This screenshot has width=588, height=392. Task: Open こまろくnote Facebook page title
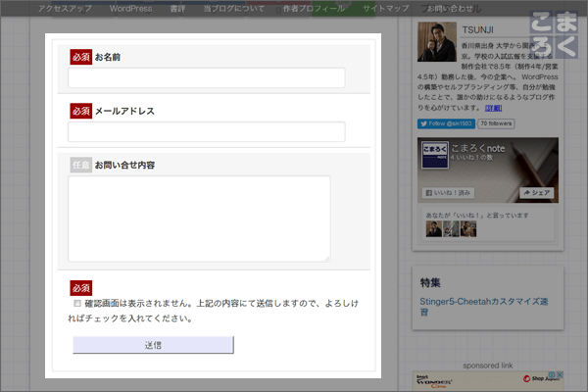pyautogui.click(x=478, y=149)
